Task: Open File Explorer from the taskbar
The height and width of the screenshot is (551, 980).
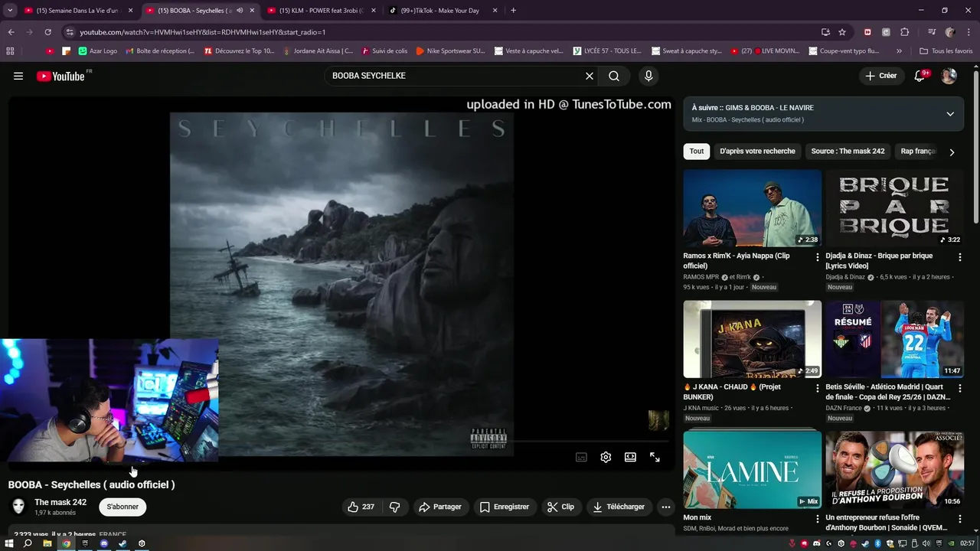Action: click(x=47, y=543)
